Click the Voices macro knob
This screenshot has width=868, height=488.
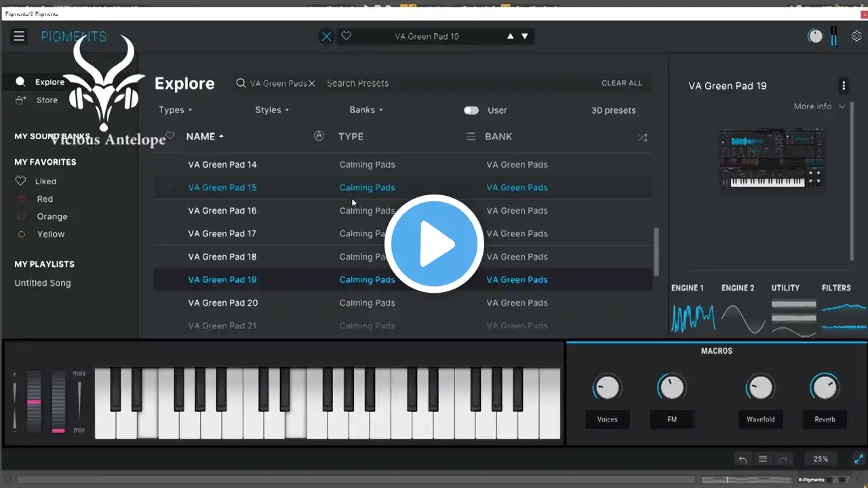pos(607,388)
